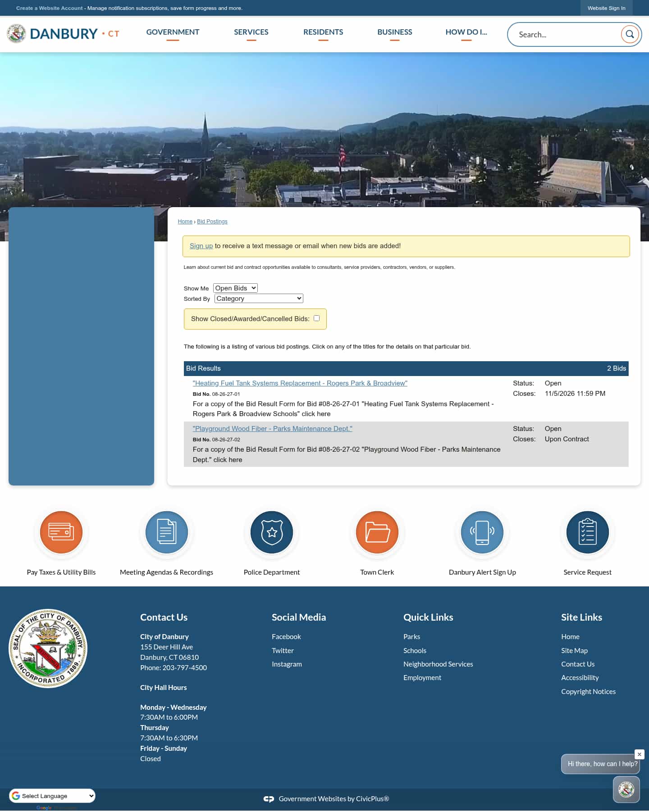Open the Service Request checklist icon
The height and width of the screenshot is (812, 649).
(x=588, y=532)
